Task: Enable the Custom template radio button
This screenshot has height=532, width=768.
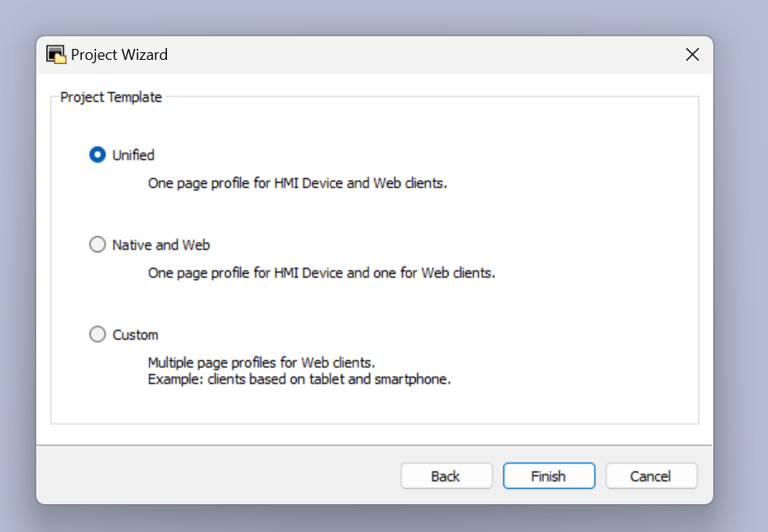Action: pos(98,335)
